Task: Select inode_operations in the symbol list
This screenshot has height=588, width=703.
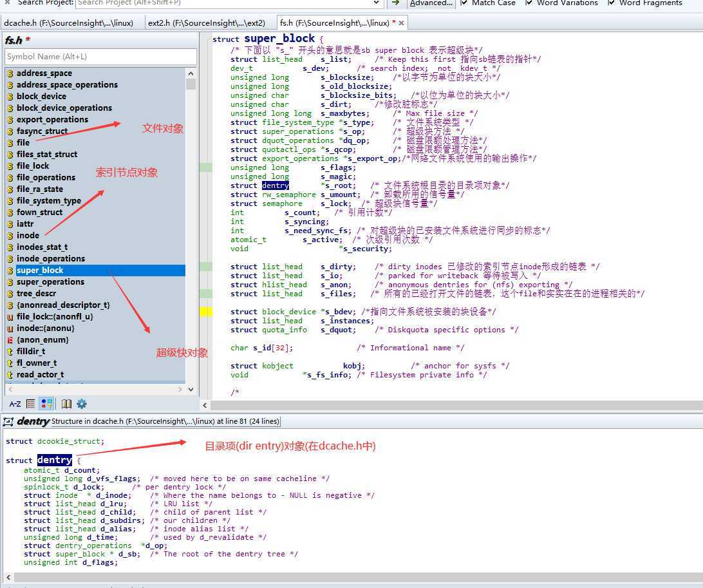Action: coord(51,259)
